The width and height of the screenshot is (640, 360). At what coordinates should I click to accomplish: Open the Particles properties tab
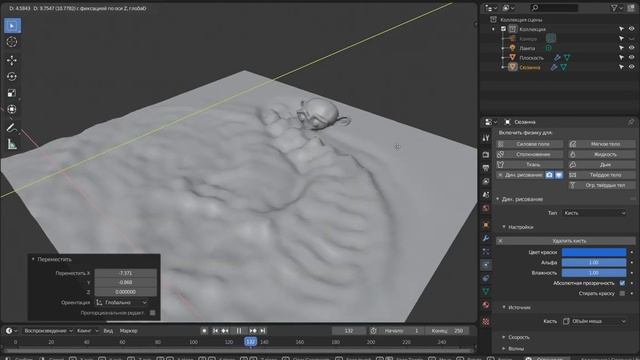click(x=486, y=251)
